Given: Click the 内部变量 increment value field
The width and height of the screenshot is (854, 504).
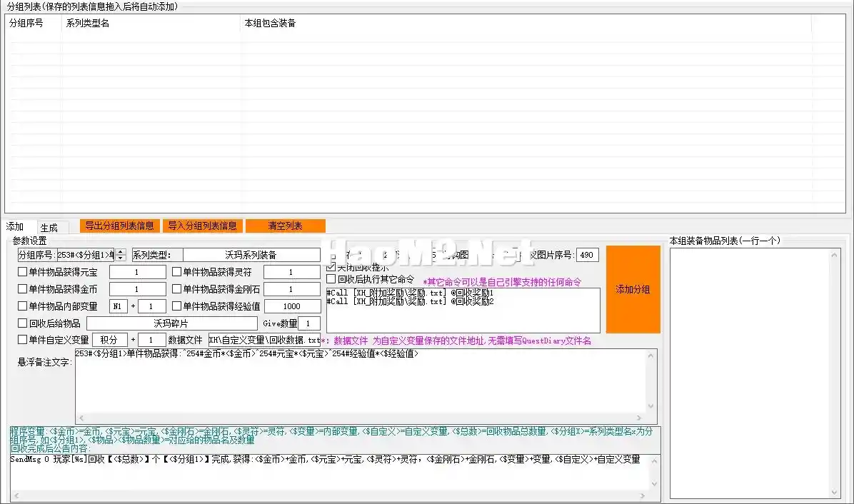Looking at the screenshot, I should point(151,306).
